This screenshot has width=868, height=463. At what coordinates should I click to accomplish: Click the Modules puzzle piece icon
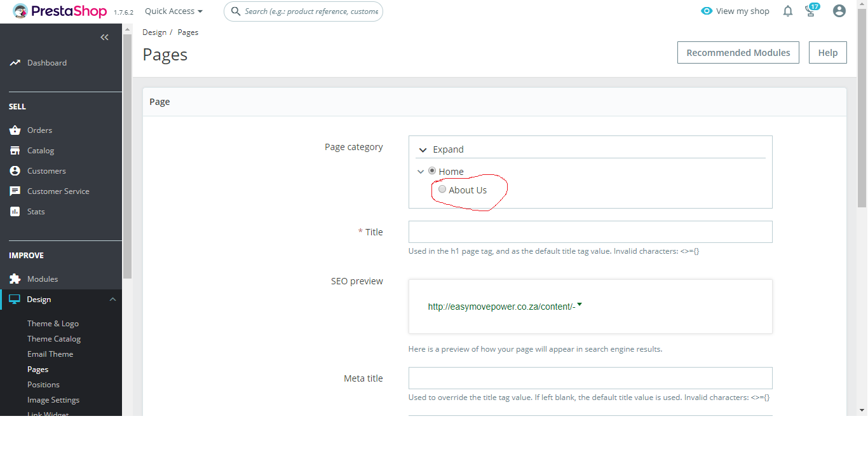(15, 279)
